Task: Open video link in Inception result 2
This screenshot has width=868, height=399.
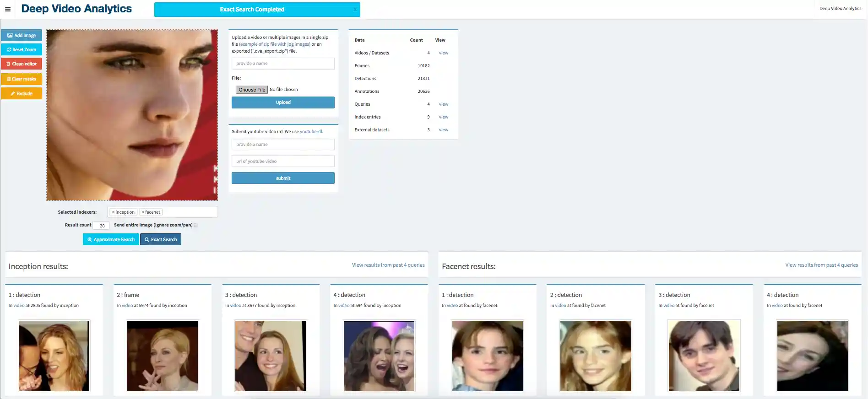Action: coord(127,306)
